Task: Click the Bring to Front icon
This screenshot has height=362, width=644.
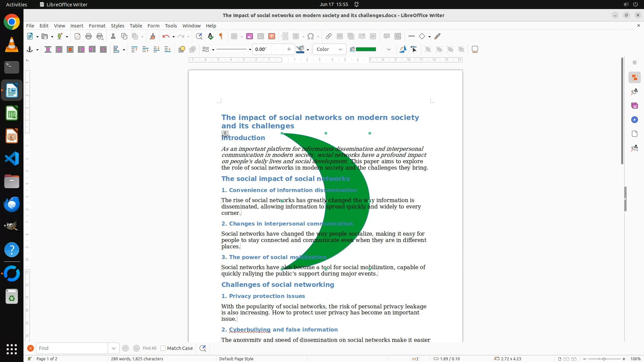Action: 134,50
